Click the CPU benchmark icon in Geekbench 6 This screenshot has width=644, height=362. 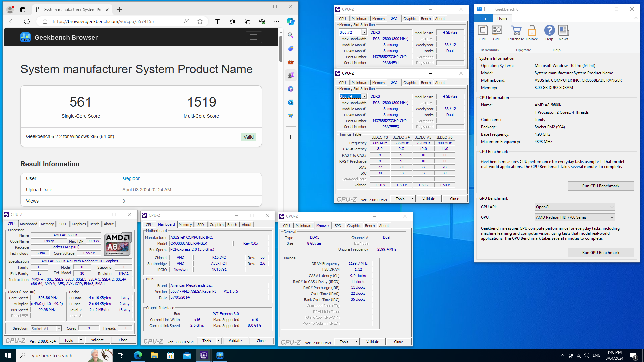483,33
